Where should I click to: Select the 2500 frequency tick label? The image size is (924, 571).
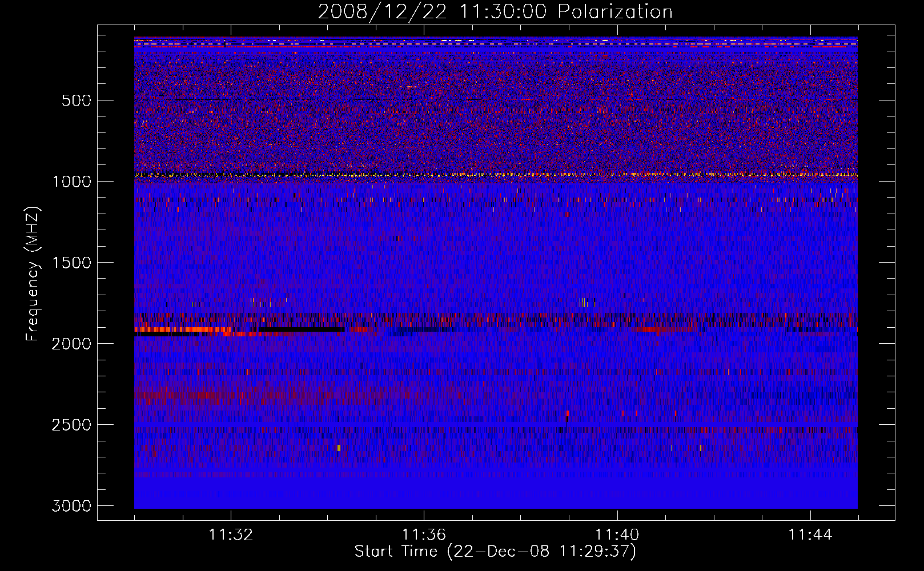pos(72,425)
